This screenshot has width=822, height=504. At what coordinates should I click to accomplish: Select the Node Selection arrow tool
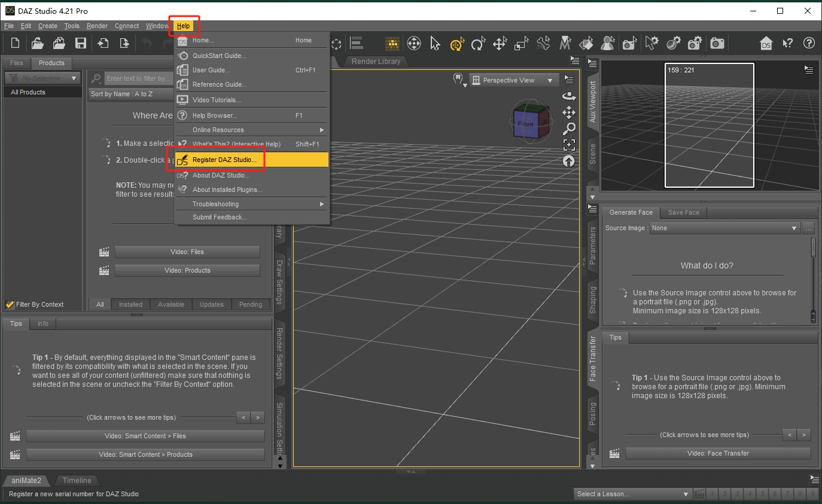pos(435,43)
